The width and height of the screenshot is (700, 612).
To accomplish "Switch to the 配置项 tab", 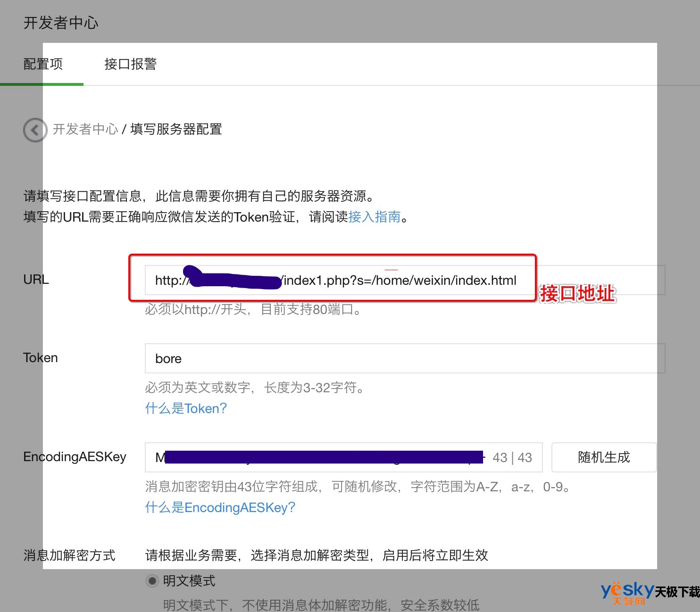I will coord(43,64).
